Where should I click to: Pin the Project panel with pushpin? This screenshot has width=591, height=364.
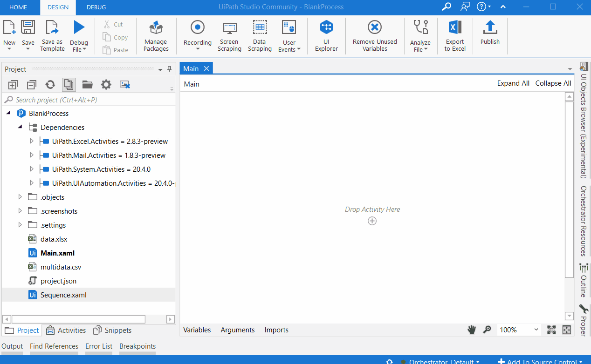pos(169,69)
